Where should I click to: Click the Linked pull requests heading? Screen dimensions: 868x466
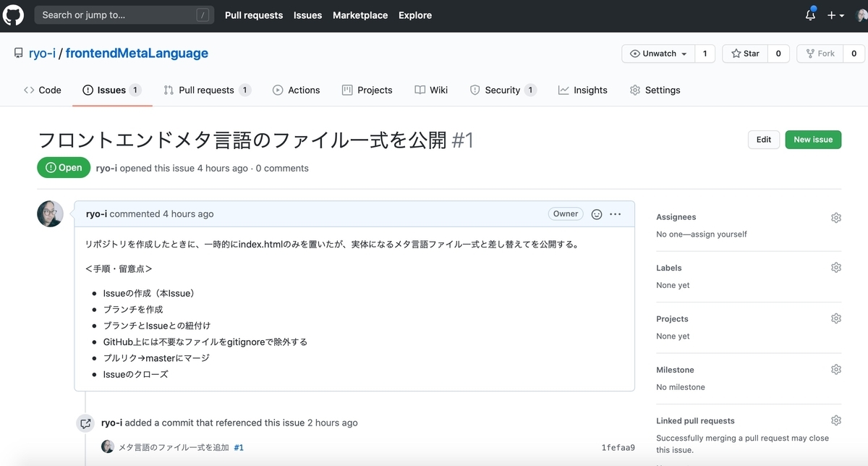click(x=695, y=420)
